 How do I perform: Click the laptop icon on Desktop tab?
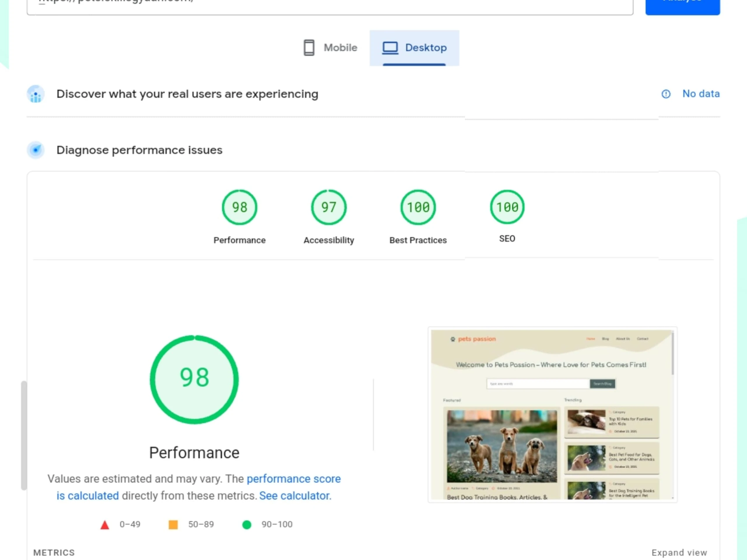390,48
